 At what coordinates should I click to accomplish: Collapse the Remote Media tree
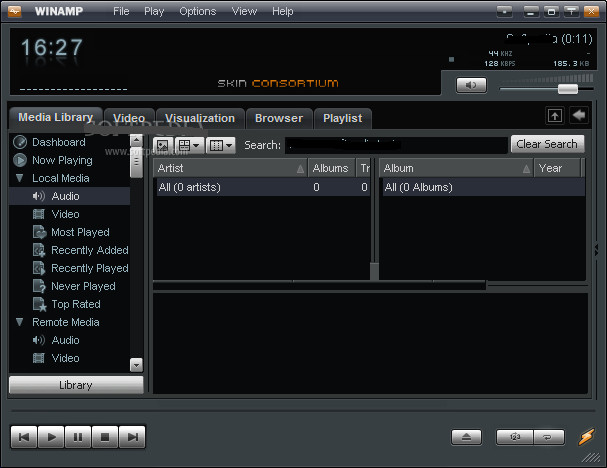pyautogui.click(x=19, y=322)
